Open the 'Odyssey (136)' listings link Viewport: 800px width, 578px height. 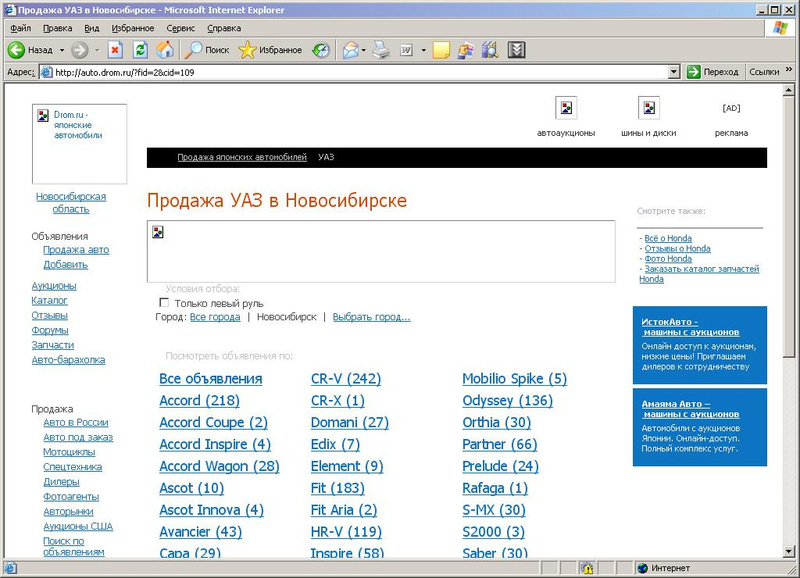[x=507, y=400]
